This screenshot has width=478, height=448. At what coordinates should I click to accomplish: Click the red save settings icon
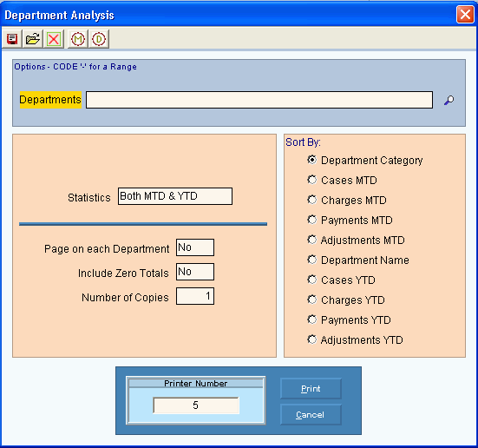tap(12, 39)
